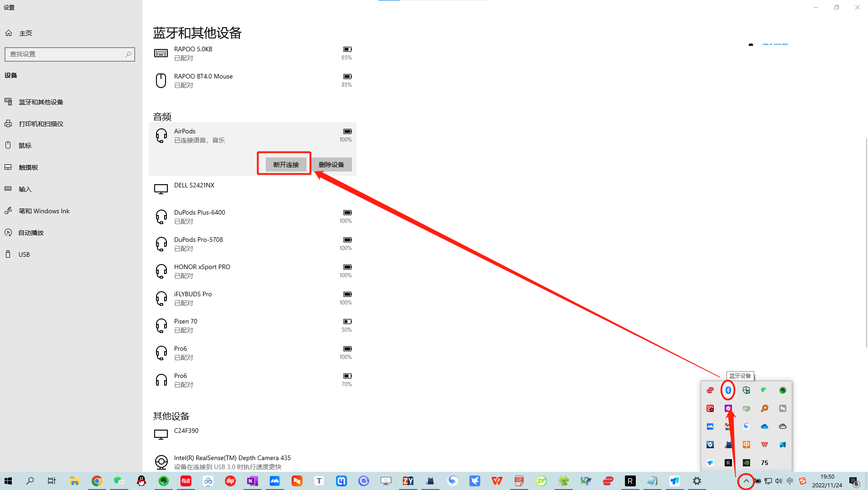Open grey OneDrive cloud tray icon
This screenshot has width=868, height=490.
[x=783, y=426]
